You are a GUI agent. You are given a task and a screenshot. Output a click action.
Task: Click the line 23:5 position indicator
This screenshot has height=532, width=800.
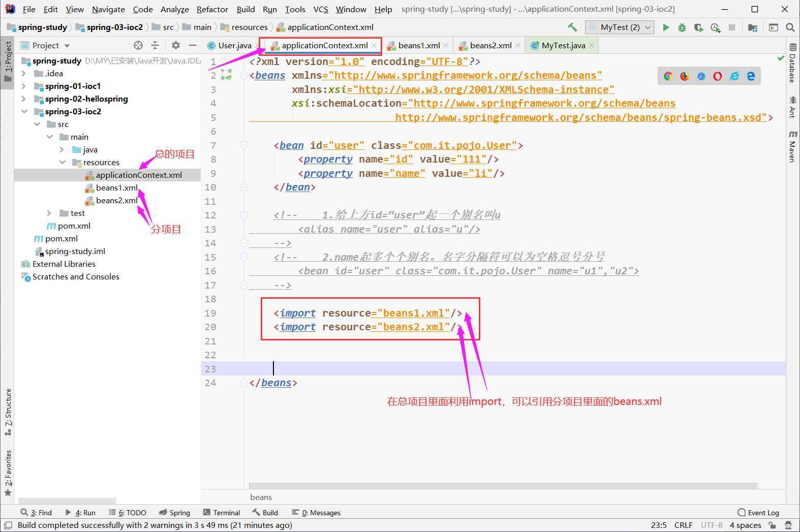[x=659, y=525]
